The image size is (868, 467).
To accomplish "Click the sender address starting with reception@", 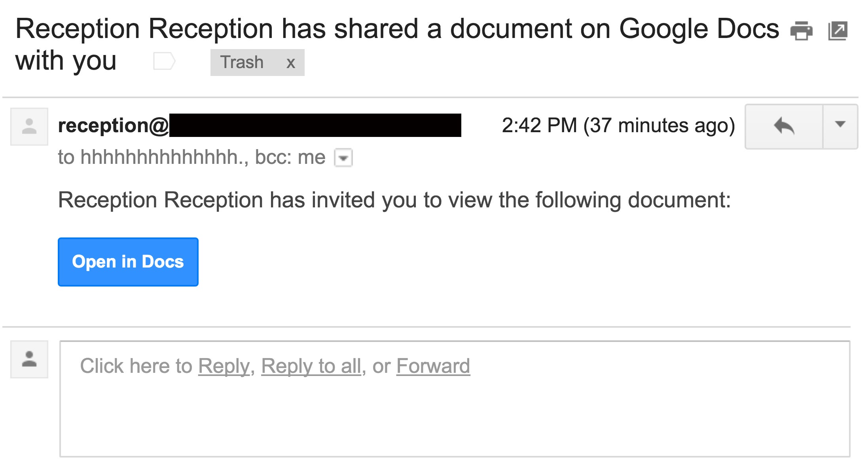I will [260, 125].
